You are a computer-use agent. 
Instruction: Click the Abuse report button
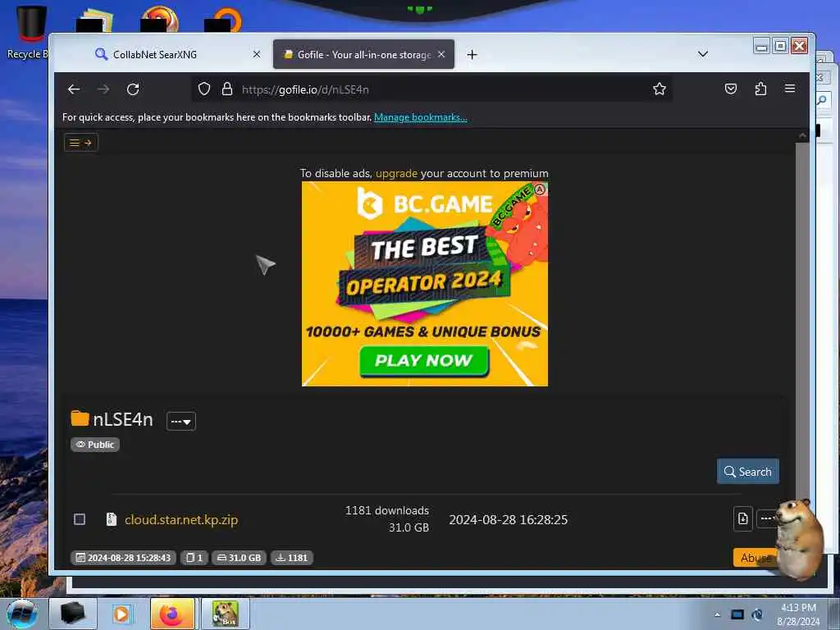[x=755, y=558]
